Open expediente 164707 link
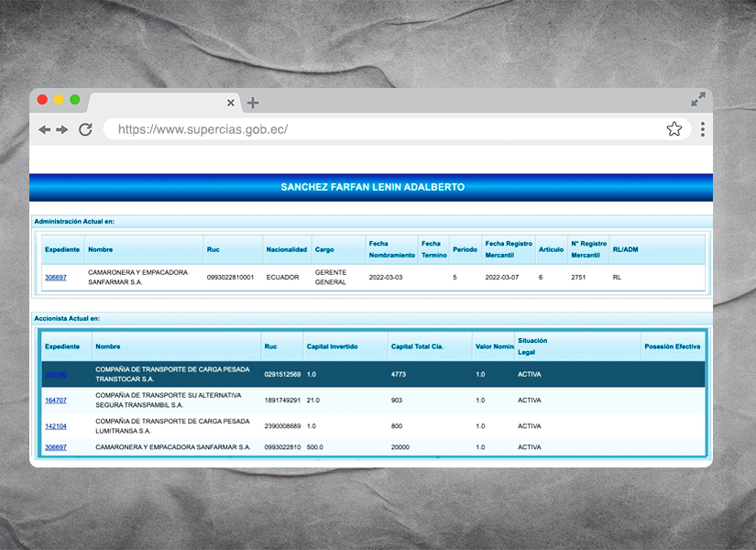 click(56, 400)
